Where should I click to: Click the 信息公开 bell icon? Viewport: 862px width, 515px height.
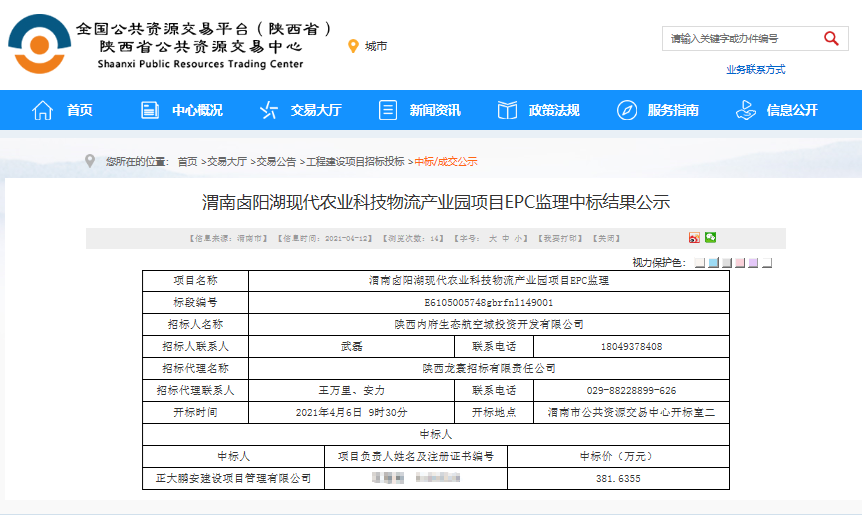[x=746, y=110]
